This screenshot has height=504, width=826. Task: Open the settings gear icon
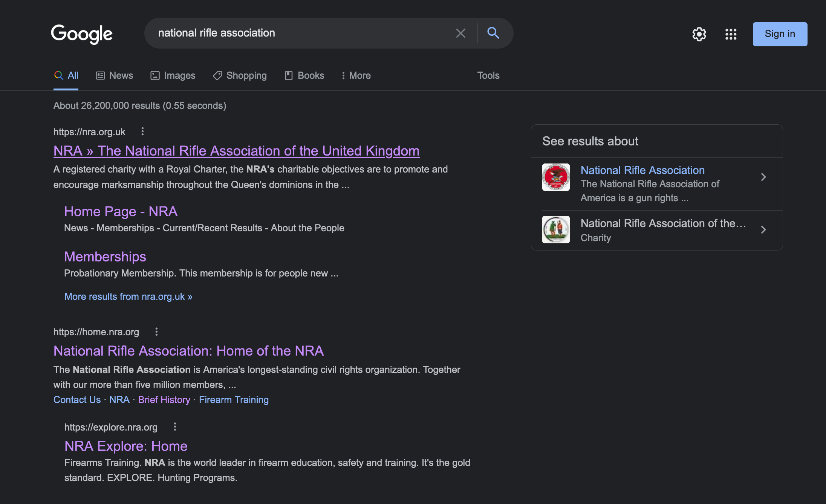click(699, 34)
